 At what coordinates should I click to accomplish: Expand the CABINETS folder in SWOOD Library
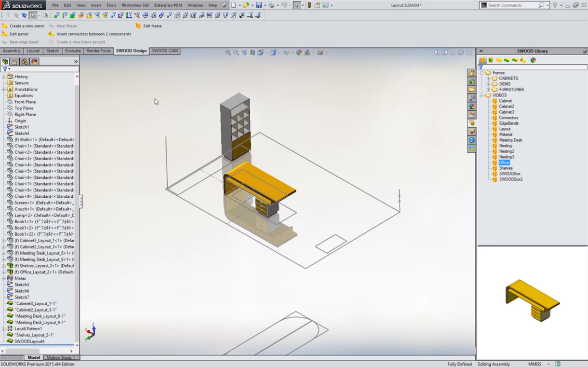coord(488,79)
